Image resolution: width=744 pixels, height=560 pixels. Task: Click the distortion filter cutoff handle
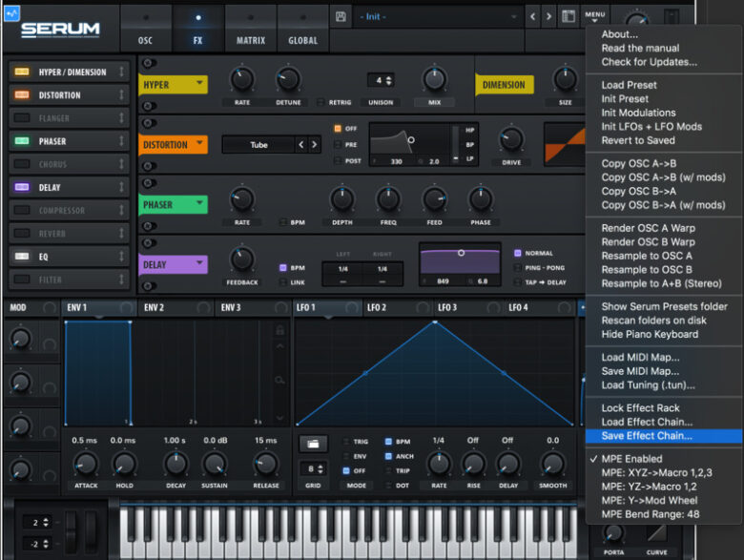click(x=411, y=140)
